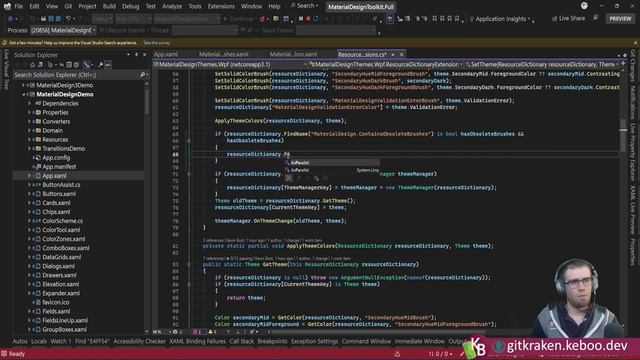The height and width of the screenshot is (360, 640).
Task: Open the Extensions menu
Action: 221,6
